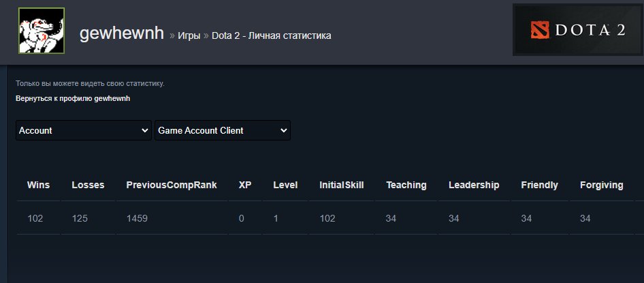The image size is (644, 283).
Task: Open the gewhewnh profile avatar
Action: (42, 31)
